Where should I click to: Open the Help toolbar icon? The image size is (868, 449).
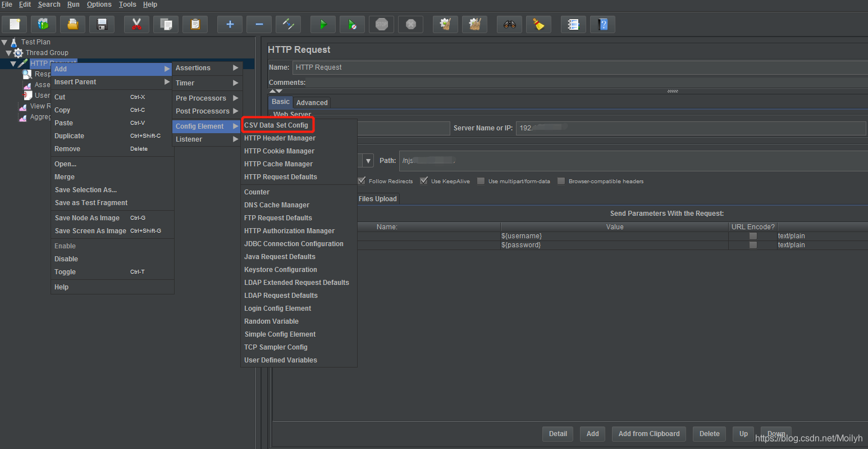(602, 24)
